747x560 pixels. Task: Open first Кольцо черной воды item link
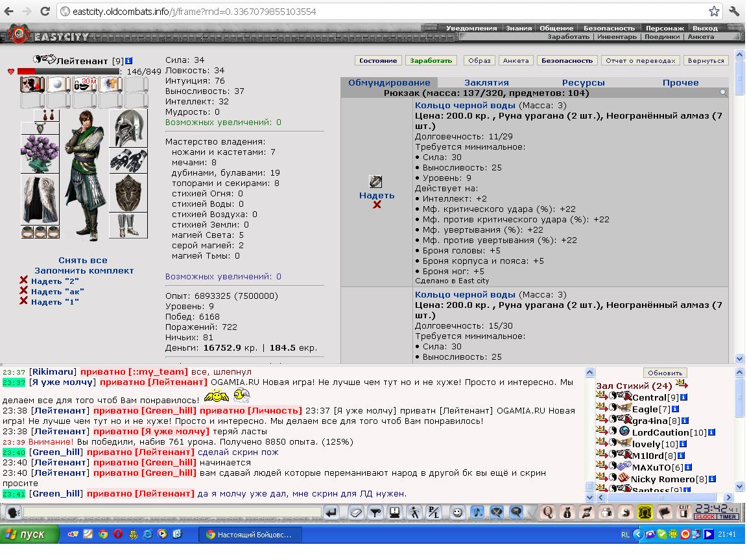(465, 105)
